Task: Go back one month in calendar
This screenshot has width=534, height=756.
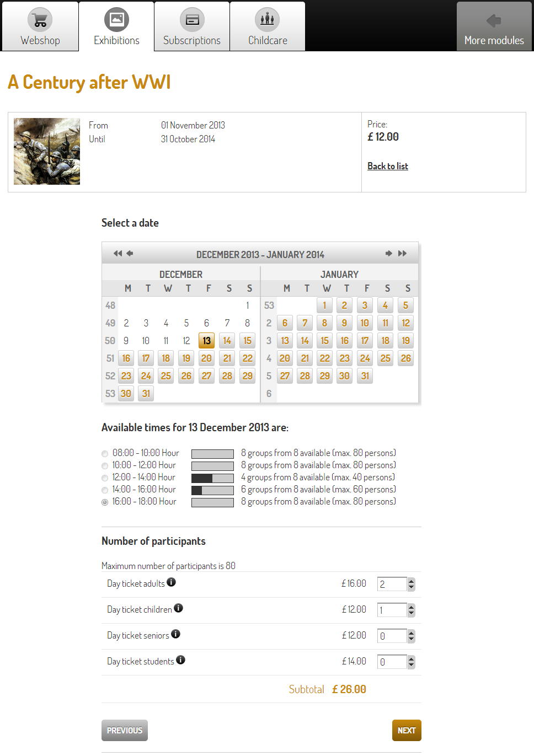Action: (x=130, y=254)
